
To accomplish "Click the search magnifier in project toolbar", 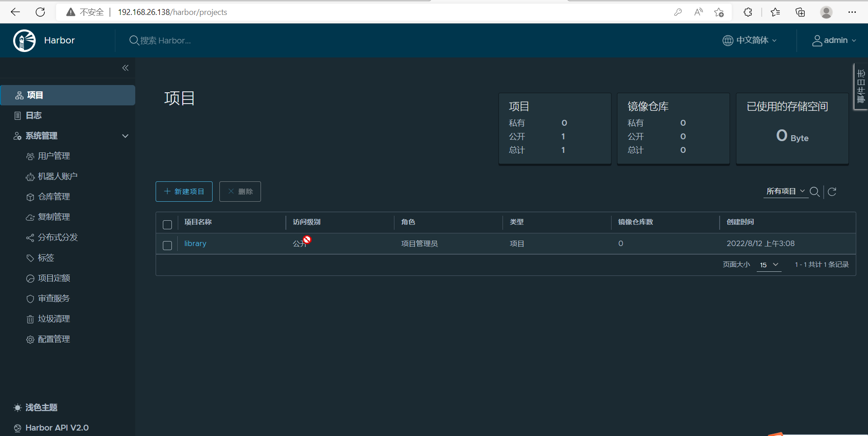I will 815,192.
